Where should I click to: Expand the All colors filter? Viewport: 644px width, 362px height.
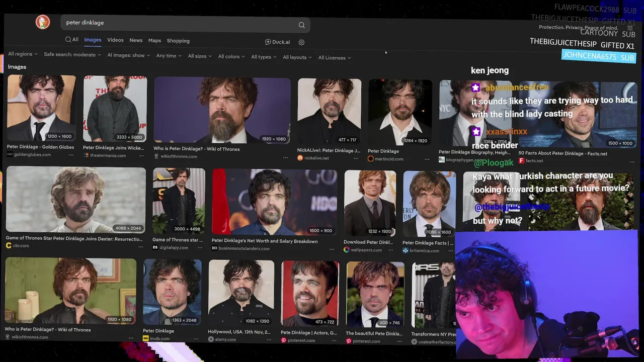(x=231, y=57)
